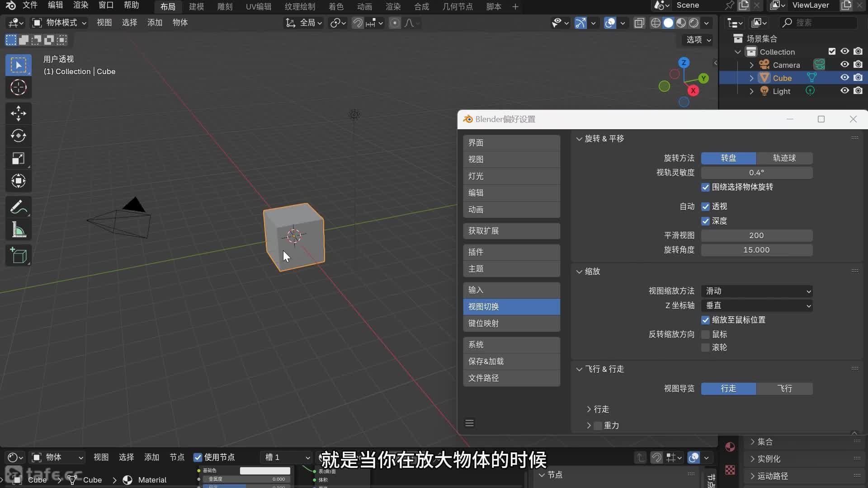868x488 pixels.
Task: Open preferences hamburger menu icon
Action: [x=470, y=423]
